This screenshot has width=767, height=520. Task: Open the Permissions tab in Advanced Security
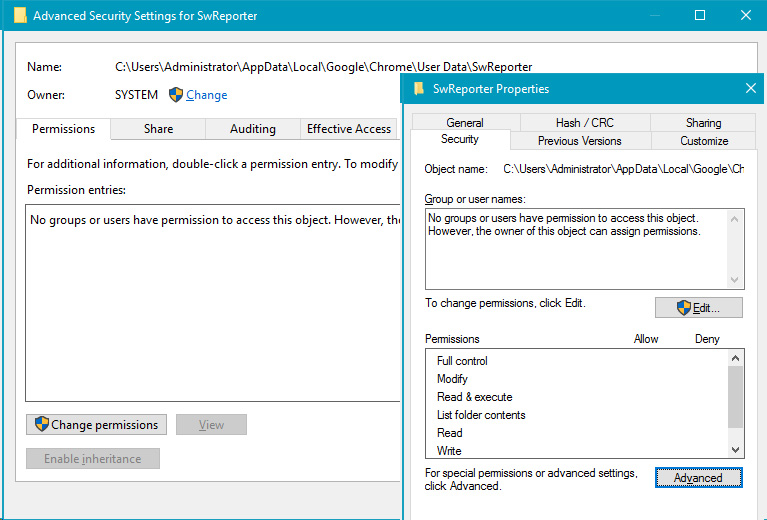[x=64, y=129]
